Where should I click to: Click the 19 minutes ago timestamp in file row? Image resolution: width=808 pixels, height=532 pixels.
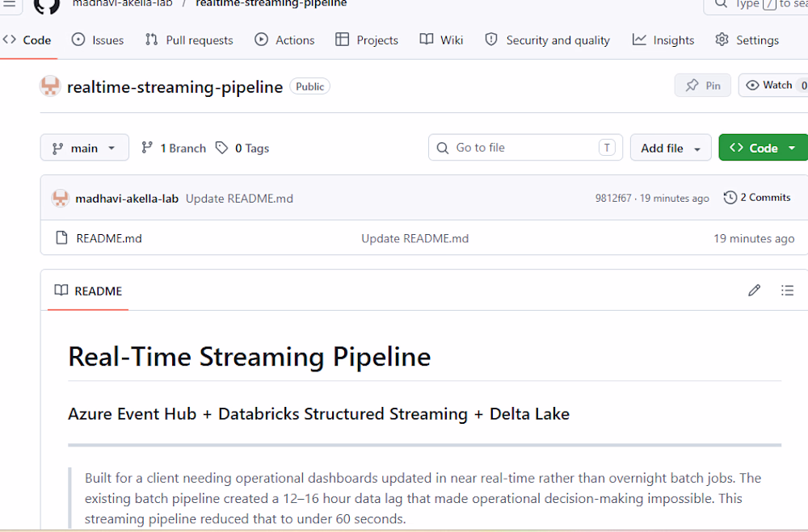(753, 238)
